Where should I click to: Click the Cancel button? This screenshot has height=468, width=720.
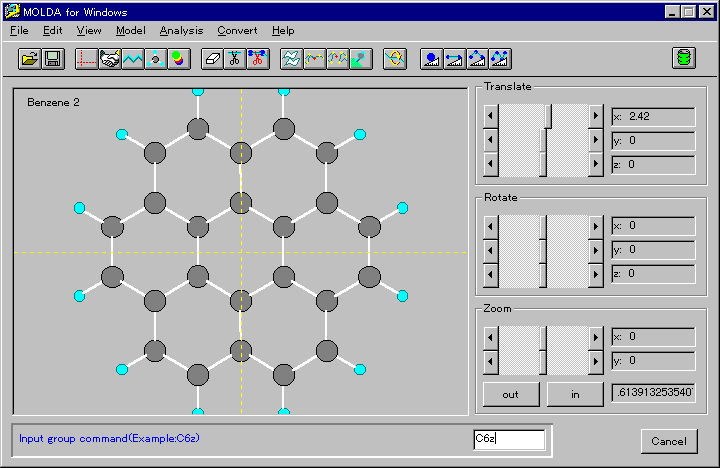point(669,441)
